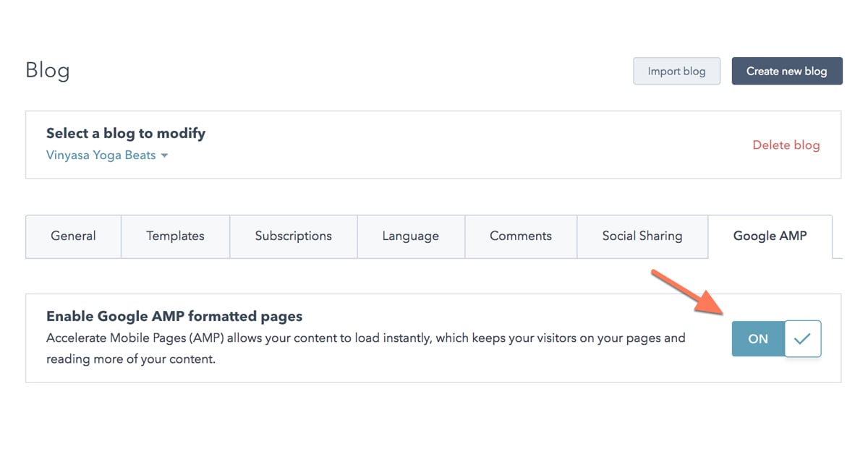This screenshot has width=868, height=454.
Task: Open the Templates tab
Action: 175,236
